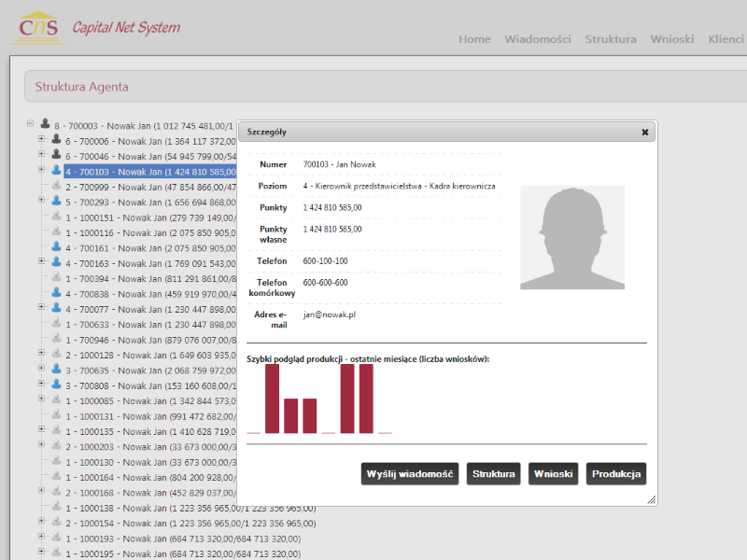The width and height of the screenshot is (747, 560).
Task: Expand tree node 700046
Action: [x=41, y=154]
